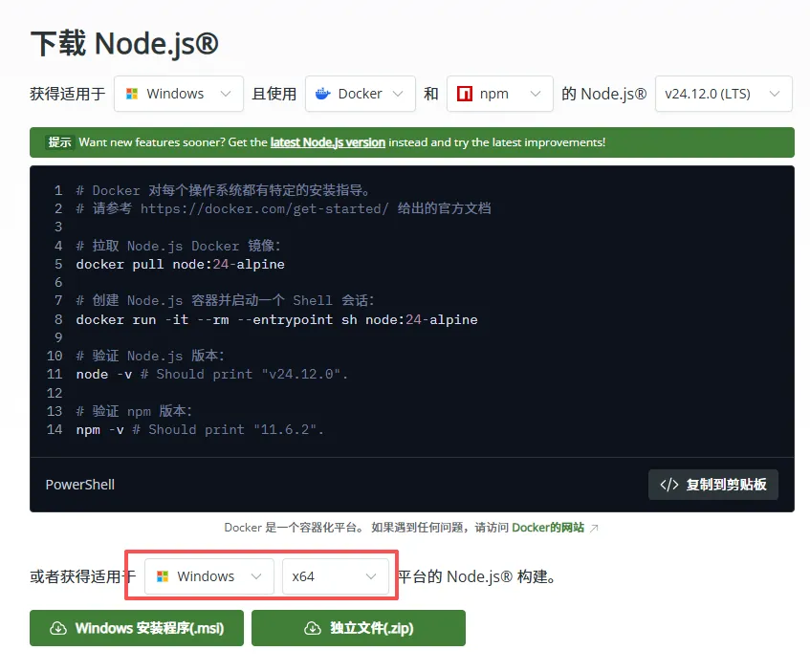
Task: Click the '# Docker 对每个操作系统' first comment line
Action: pyautogui.click(x=223, y=190)
